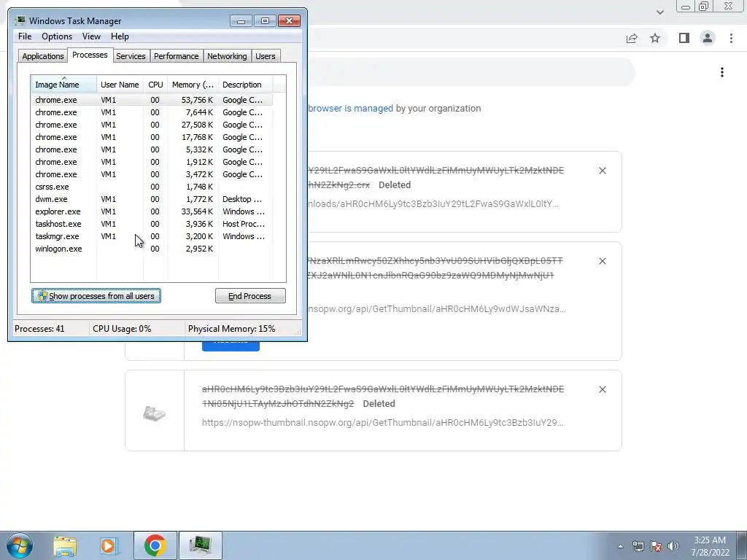Open the network tray icon

[x=638, y=546]
